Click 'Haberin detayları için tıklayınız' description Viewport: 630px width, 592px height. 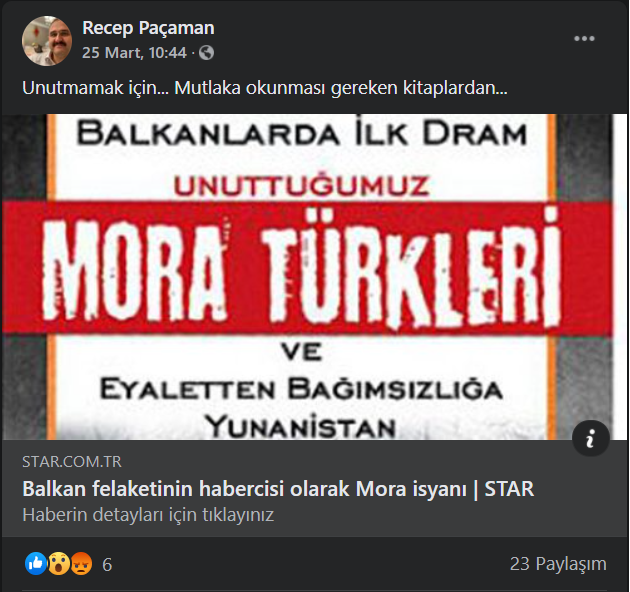pos(148,514)
